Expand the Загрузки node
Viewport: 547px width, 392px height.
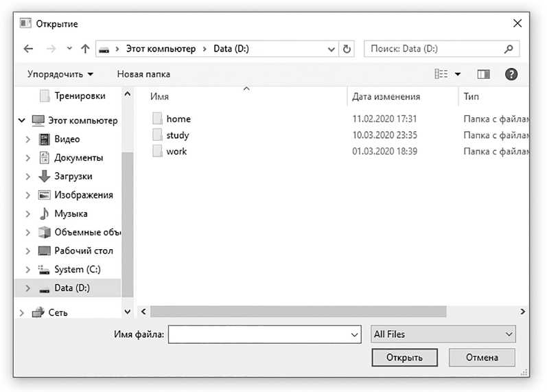coord(28,176)
